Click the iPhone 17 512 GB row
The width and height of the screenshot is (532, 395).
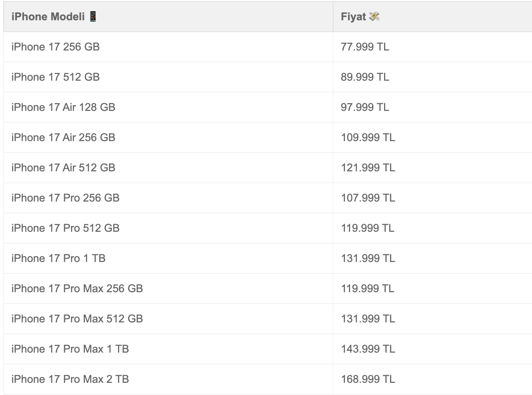[55, 77]
